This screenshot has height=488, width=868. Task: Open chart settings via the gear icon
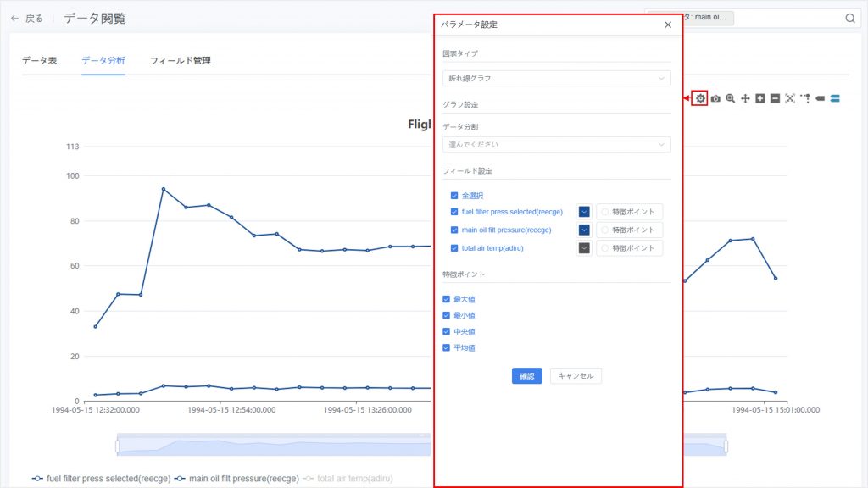(x=700, y=98)
